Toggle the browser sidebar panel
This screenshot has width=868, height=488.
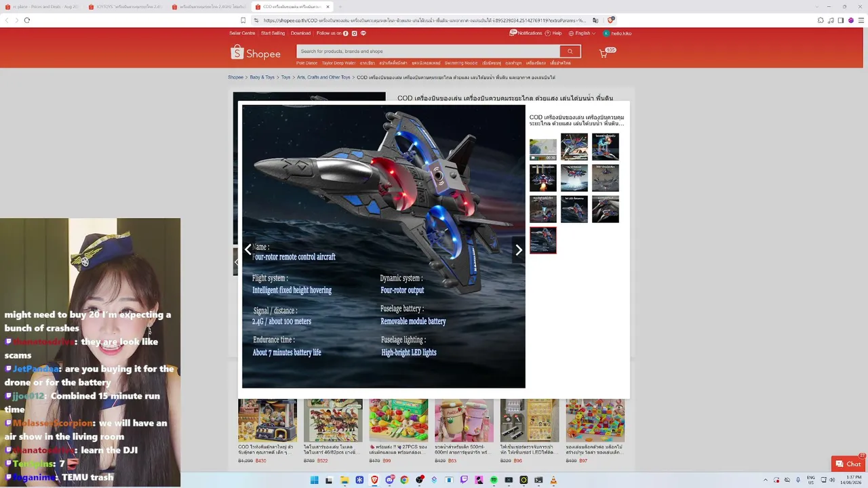point(841,20)
